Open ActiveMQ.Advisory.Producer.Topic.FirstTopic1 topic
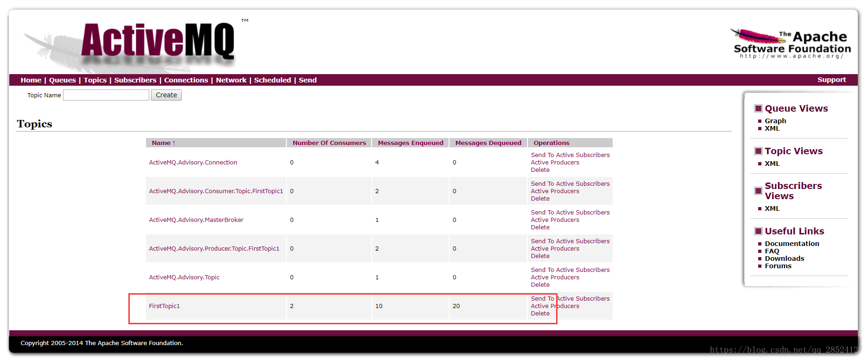Viewport: 868px width, 359px height. click(214, 248)
